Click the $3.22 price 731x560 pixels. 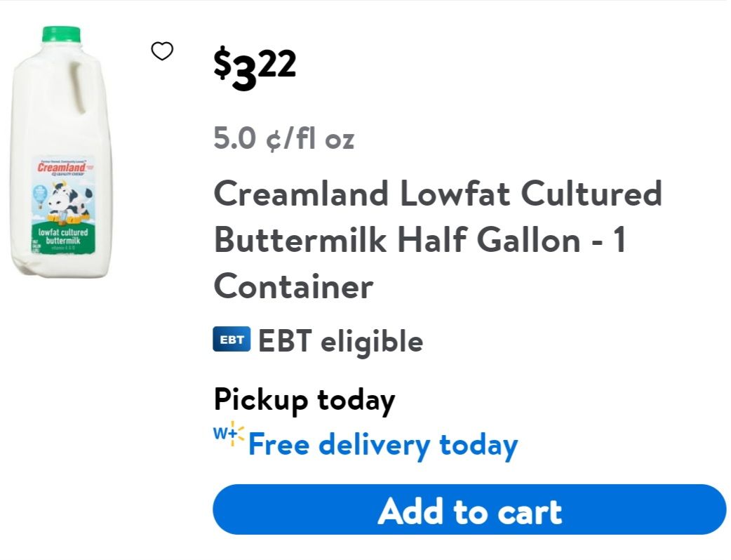point(255,69)
